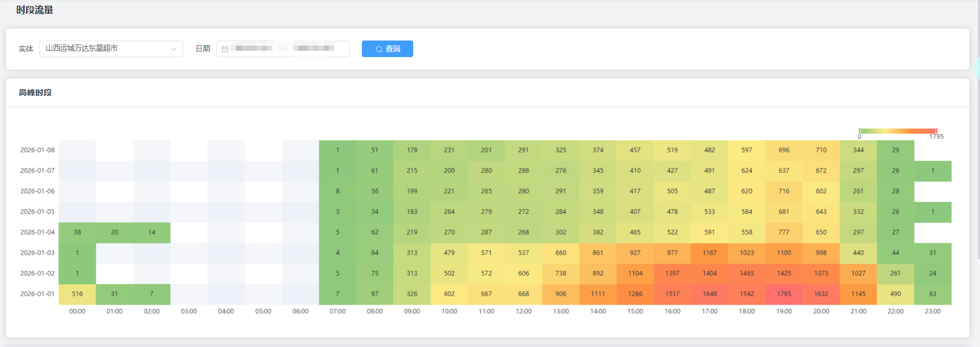Click the calendar icon in date field
980x347 pixels.
point(225,49)
